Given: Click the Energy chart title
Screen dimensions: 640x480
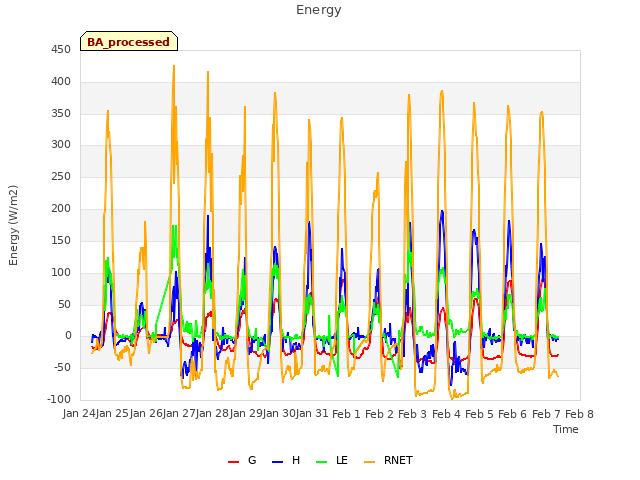Looking at the screenshot, I should coord(319,10).
